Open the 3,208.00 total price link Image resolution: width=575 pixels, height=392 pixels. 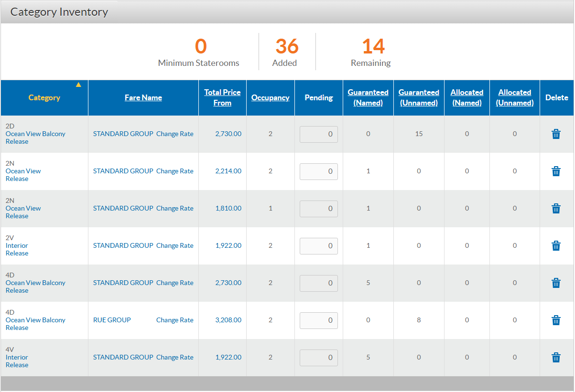click(228, 320)
